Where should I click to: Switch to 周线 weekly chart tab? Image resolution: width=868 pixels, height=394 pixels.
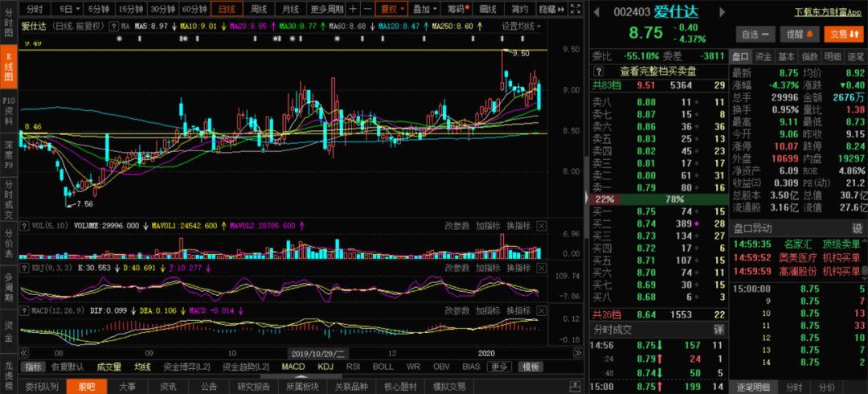(x=259, y=9)
